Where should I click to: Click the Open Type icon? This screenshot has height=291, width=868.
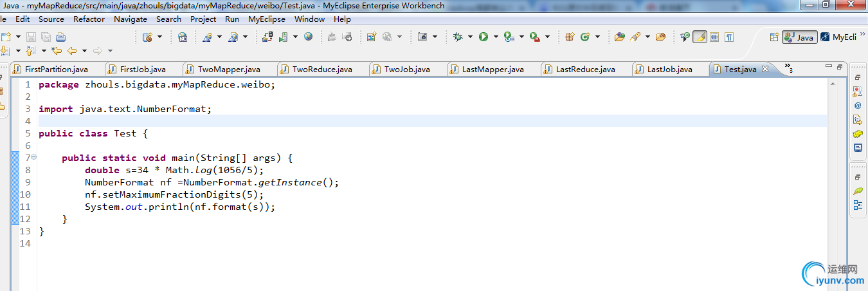[x=620, y=37]
